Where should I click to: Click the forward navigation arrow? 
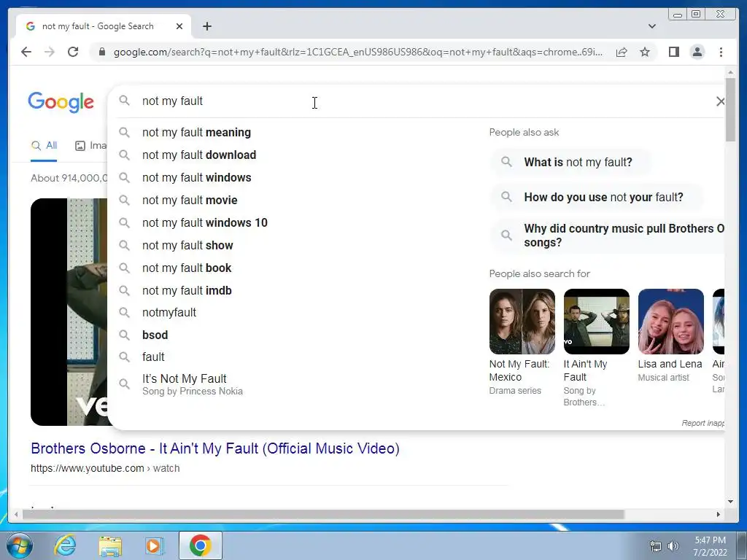[50, 52]
